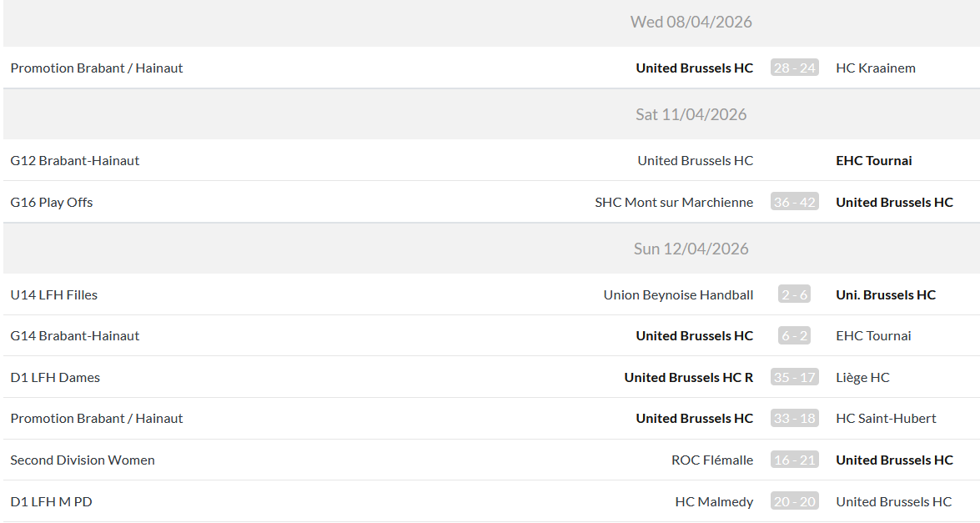Screen dimensions: 980x523
Task: Click the 28 - 24 score badge
Action: [x=794, y=68]
